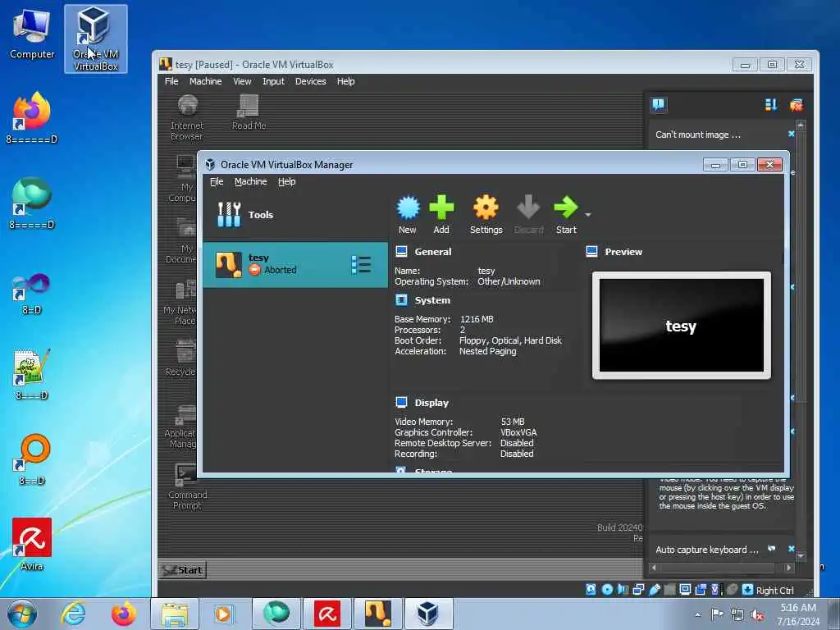Viewport: 840px width, 630px height.
Task: Open Internet Explorer from the taskbar
Action: click(x=73, y=614)
